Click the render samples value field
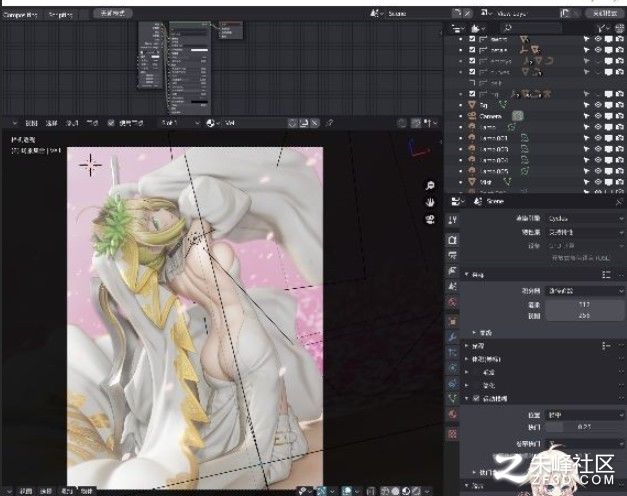The height and width of the screenshot is (496, 627). point(585,304)
